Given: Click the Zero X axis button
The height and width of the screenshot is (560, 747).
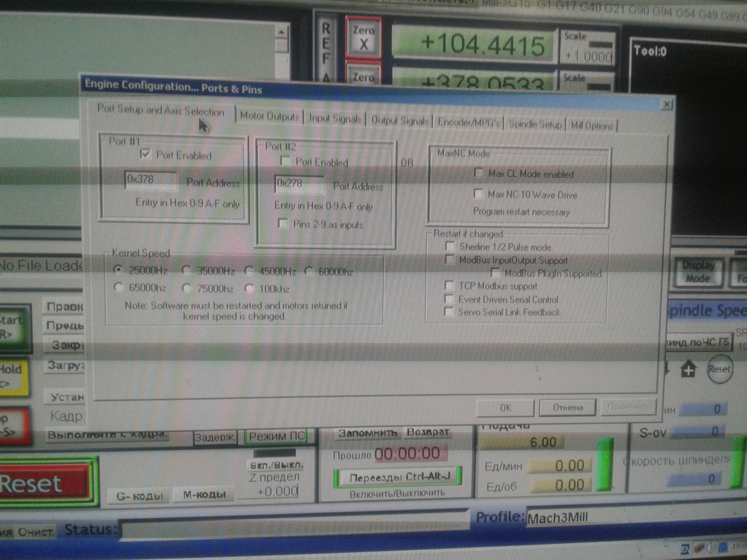Looking at the screenshot, I should 363,38.
